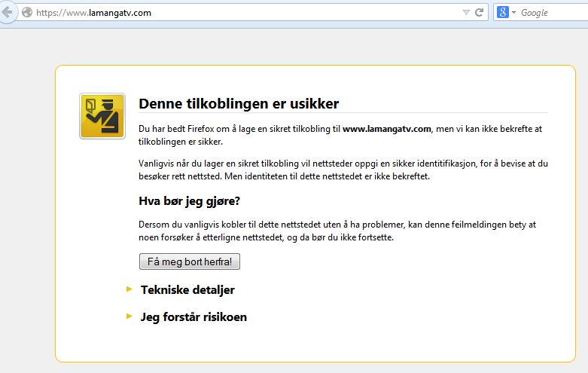The height and width of the screenshot is (373, 588).
Task: Reload the page with the refresh icon
Action: pyautogui.click(x=479, y=12)
